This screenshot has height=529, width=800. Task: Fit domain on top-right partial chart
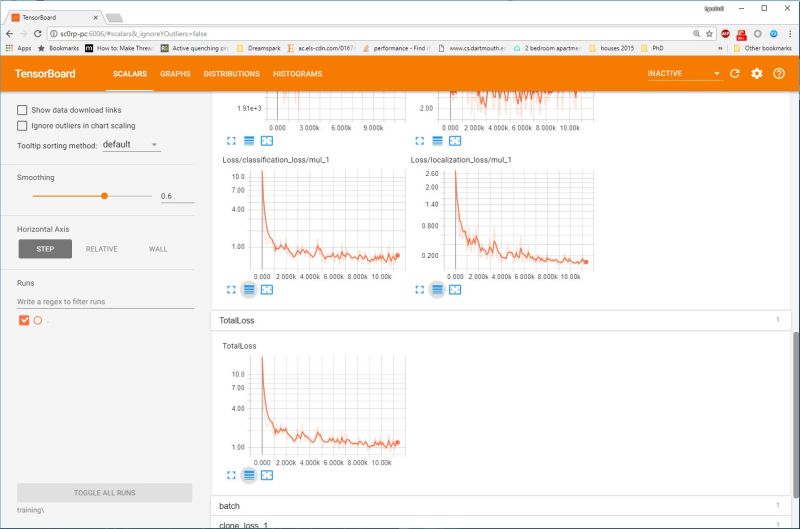(455, 141)
